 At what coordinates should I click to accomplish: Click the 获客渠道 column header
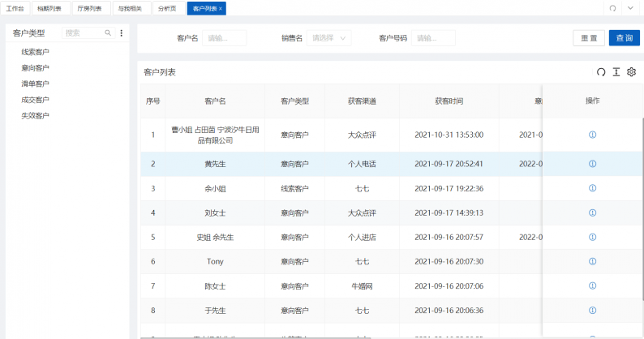click(362, 101)
